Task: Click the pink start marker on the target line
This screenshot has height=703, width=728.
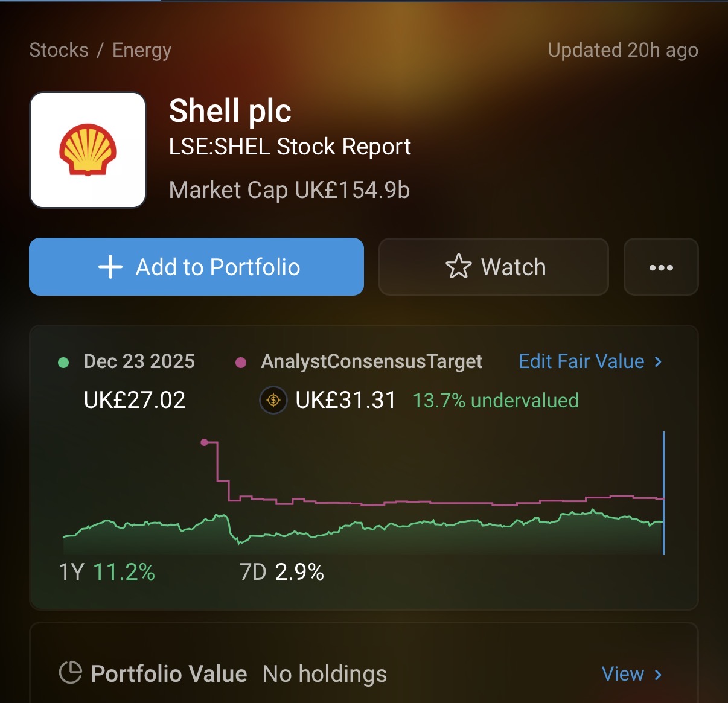Action: point(205,442)
